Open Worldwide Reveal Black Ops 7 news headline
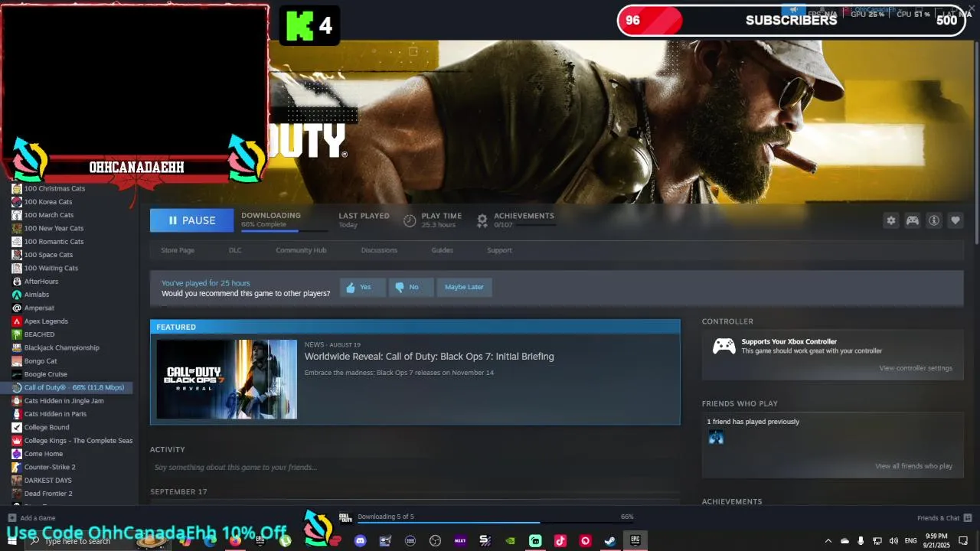Image resolution: width=980 pixels, height=551 pixels. point(429,357)
